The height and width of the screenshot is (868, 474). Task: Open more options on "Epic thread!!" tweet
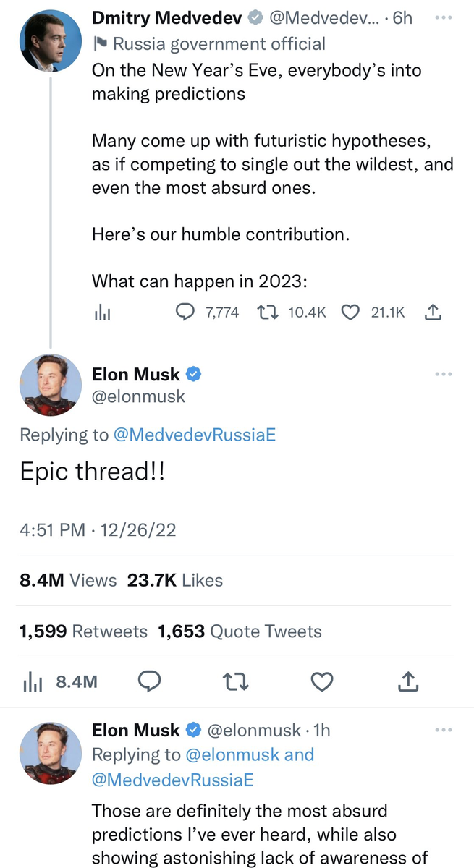click(x=444, y=374)
